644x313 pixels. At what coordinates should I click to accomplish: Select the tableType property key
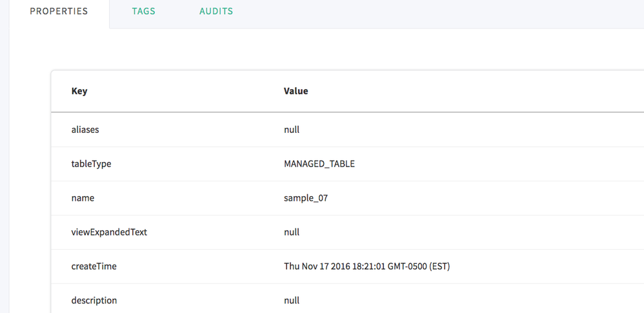(91, 164)
